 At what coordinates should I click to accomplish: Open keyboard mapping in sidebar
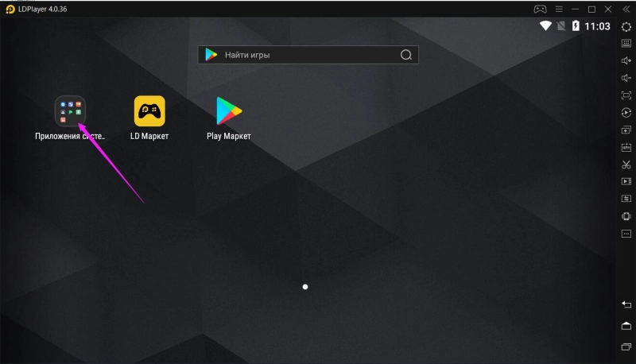[626, 44]
